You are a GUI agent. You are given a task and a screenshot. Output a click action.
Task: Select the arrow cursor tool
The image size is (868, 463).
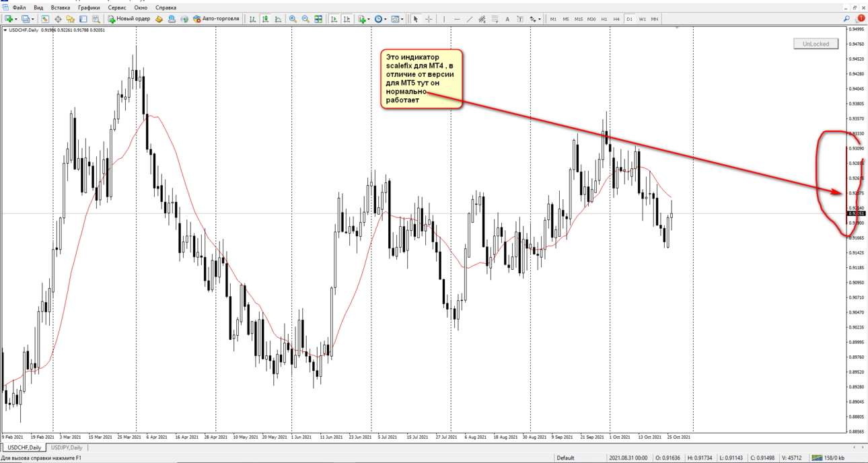(x=415, y=19)
